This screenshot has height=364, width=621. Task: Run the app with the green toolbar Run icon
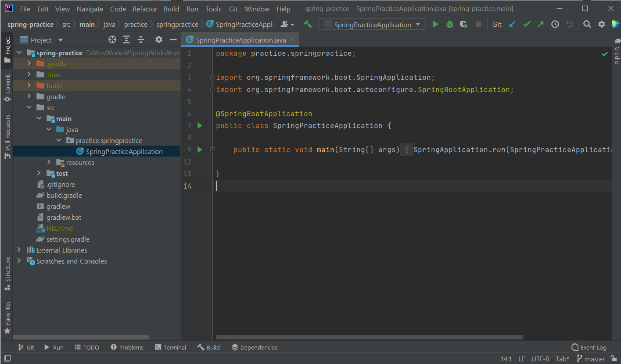coord(435,25)
